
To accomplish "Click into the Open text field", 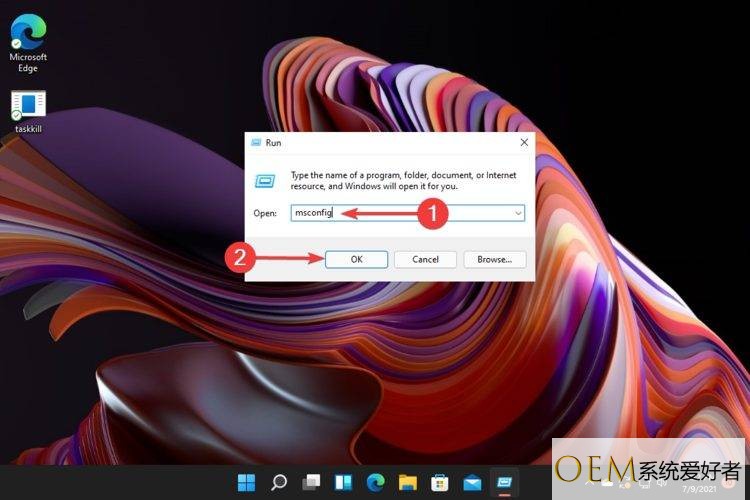I will (400, 213).
